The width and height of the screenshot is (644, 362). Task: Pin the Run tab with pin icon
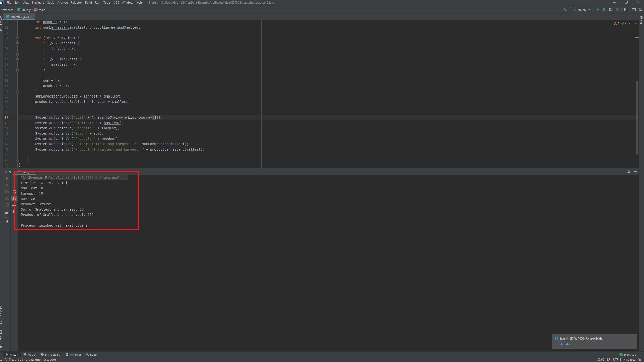pos(7,222)
